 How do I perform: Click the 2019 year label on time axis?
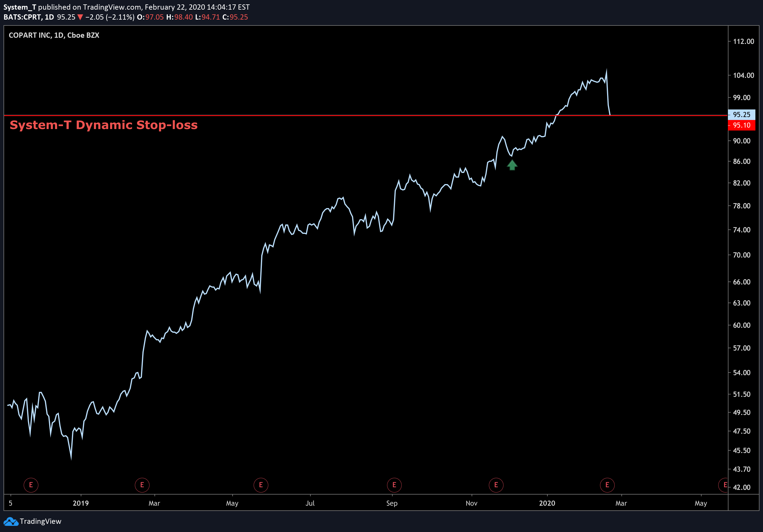point(81,503)
